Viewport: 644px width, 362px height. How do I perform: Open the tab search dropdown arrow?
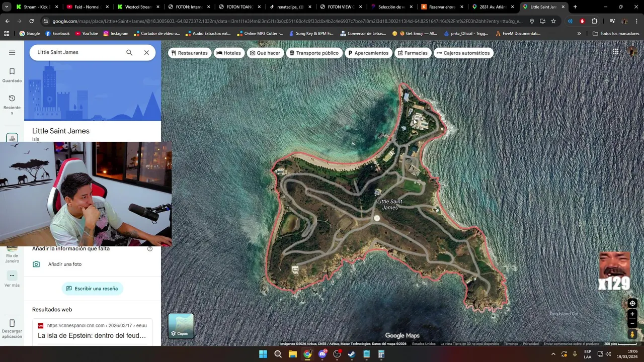tap(6, 7)
